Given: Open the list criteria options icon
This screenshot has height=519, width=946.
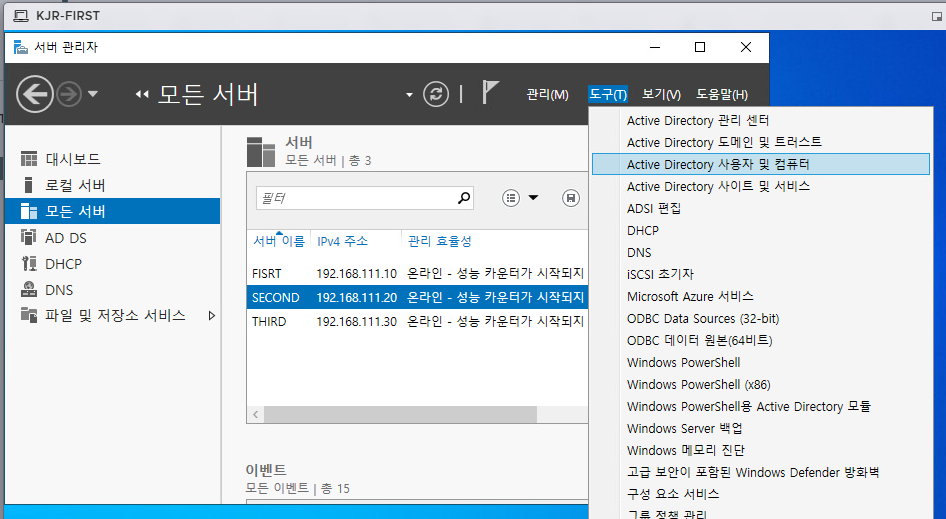Looking at the screenshot, I should click(x=511, y=198).
